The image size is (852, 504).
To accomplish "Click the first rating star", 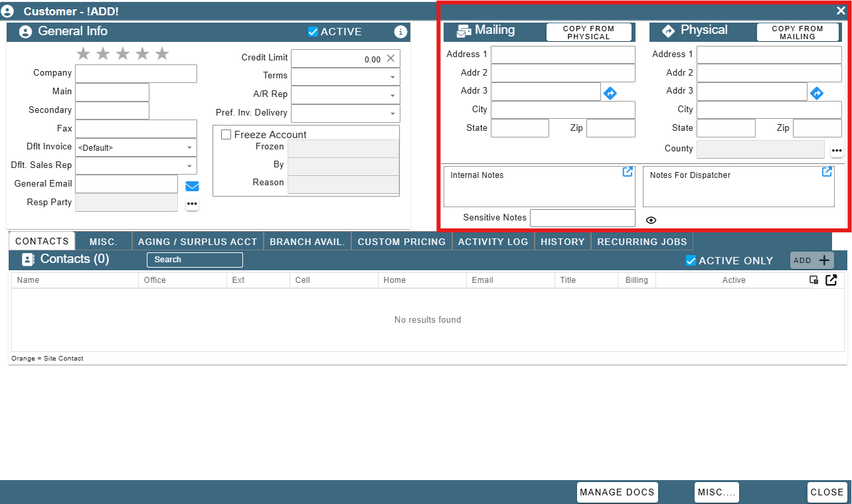I will tap(83, 54).
